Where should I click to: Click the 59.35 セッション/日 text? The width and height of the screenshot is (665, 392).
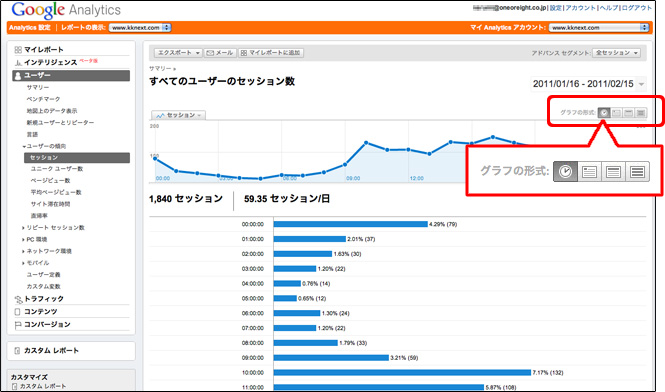click(287, 199)
